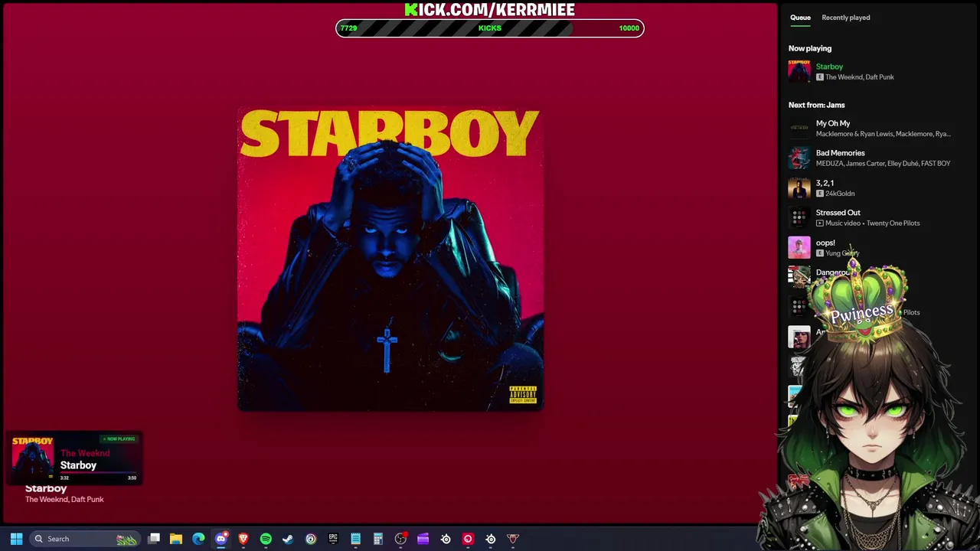Launch Microsoft Edge from the taskbar
Screen dimensions: 980x551
pos(198,539)
